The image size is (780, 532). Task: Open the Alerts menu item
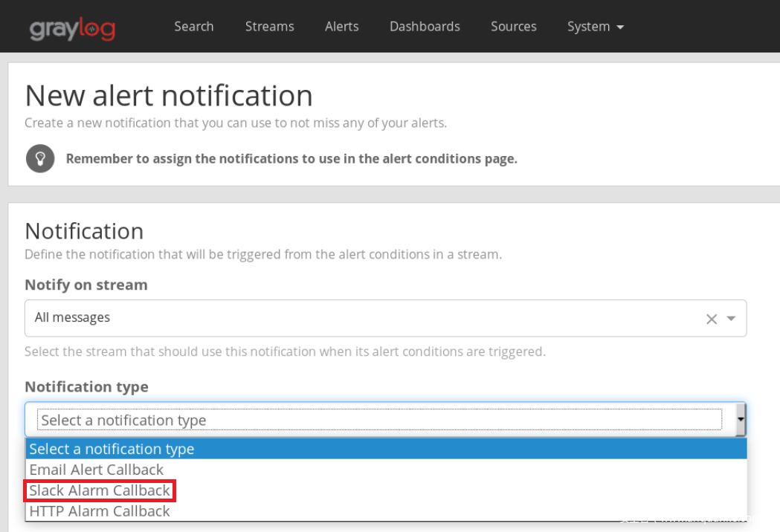click(341, 26)
